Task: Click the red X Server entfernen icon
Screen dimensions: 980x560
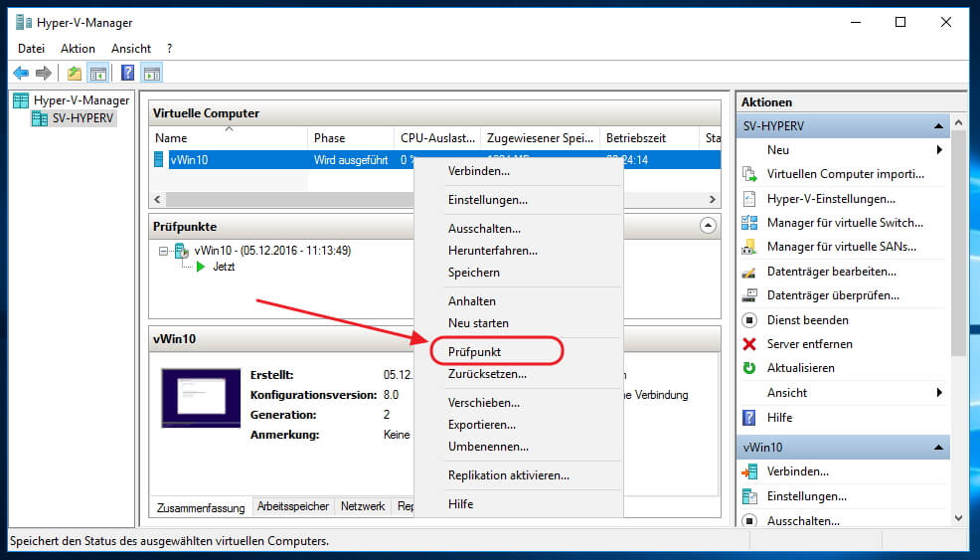Action: [748, 344]
